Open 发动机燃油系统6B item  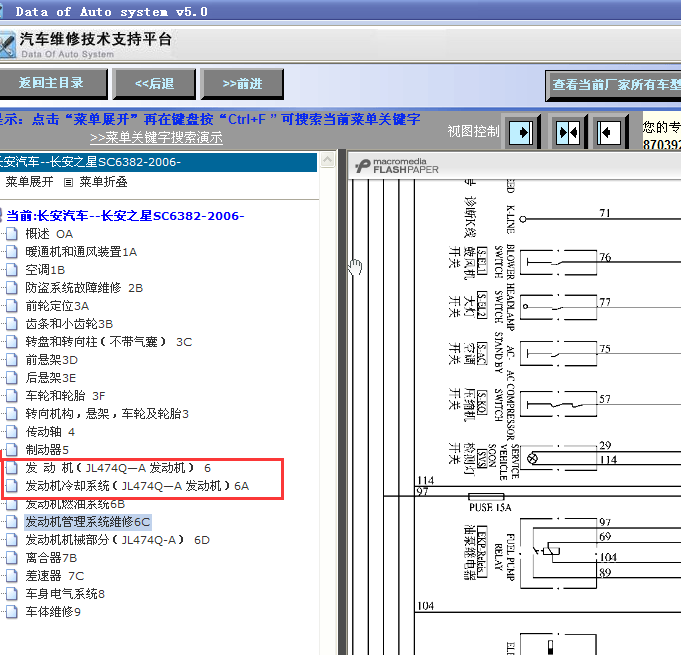75,504
